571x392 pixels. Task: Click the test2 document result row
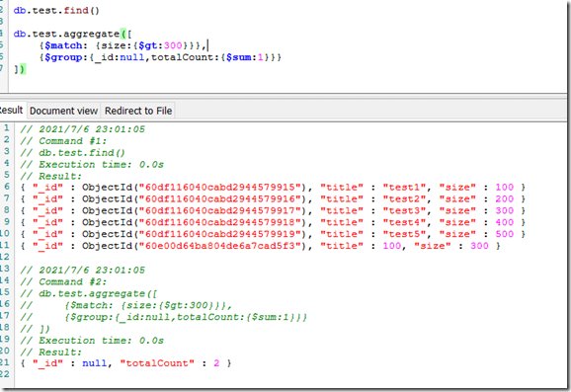(273, 198)
